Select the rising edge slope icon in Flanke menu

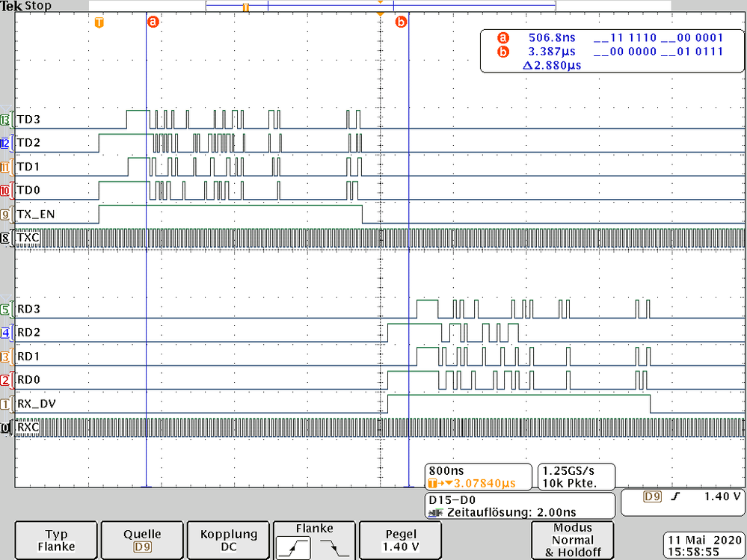tap(295, 547)
